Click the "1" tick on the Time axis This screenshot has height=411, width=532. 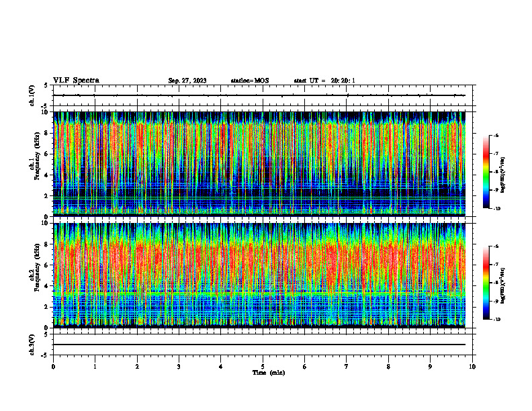pyautogui.click(x=95, y=367)
